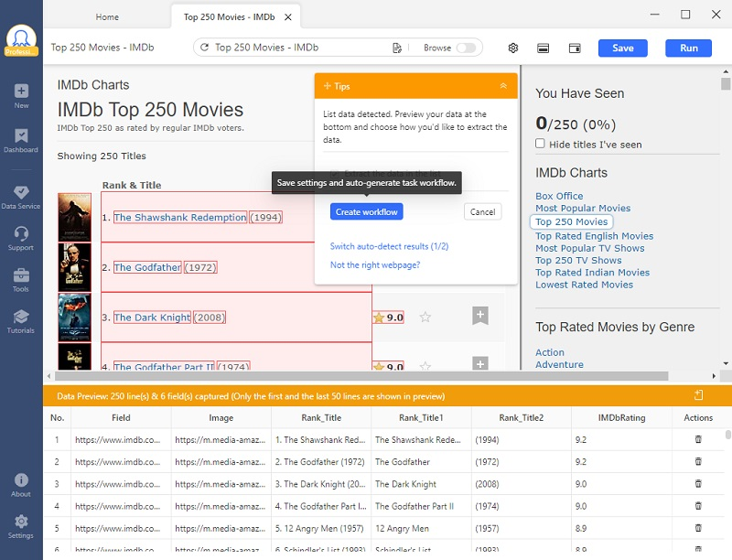Screen dimensions: 732x560
Task: Open Support in the sidebar
Action: coord(21,239)
